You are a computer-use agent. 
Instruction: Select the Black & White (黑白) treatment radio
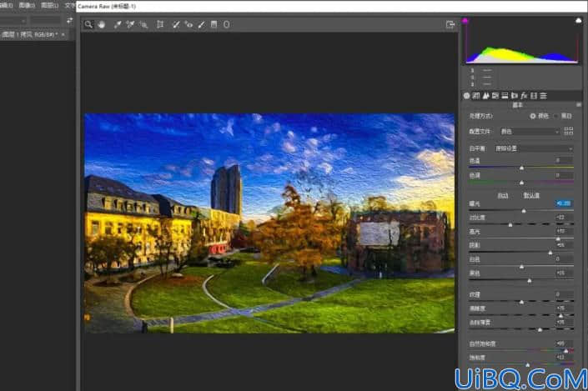coord(555,116)
